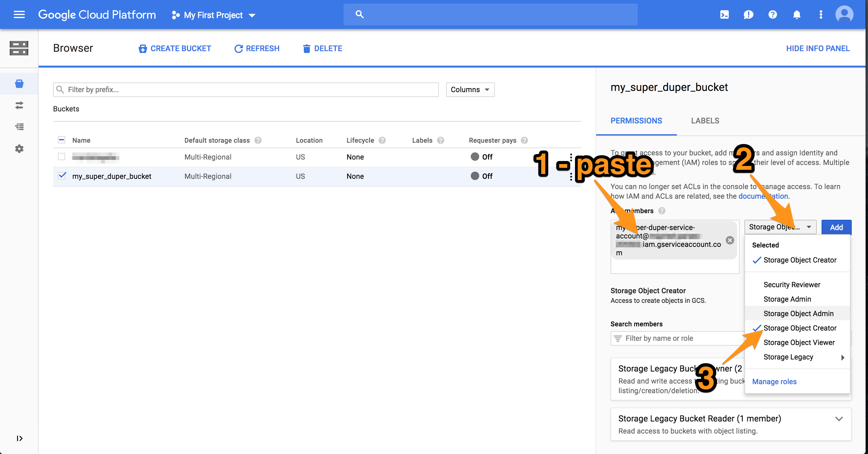Open the Storage Object role dropdown
The height and width of the screenshot is (454, 868).
coord(780,227)
